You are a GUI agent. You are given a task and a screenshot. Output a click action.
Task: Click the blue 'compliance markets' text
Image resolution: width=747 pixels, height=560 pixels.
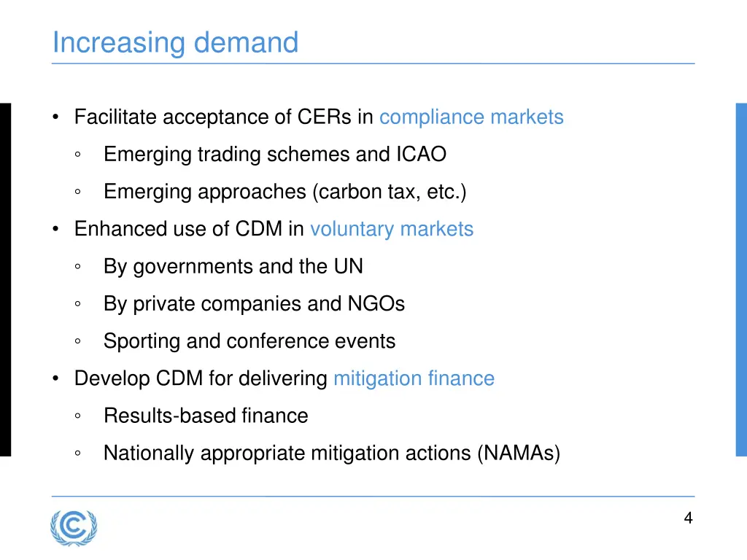471,117
